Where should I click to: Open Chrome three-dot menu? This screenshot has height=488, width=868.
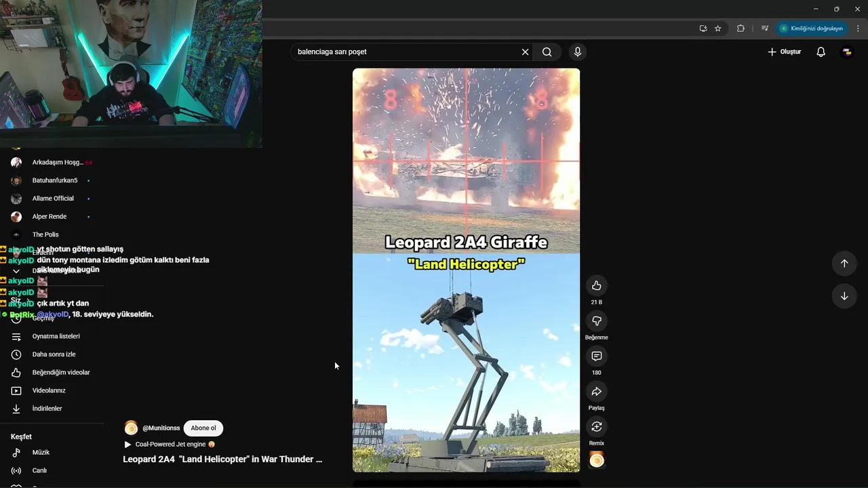point(858,28)
